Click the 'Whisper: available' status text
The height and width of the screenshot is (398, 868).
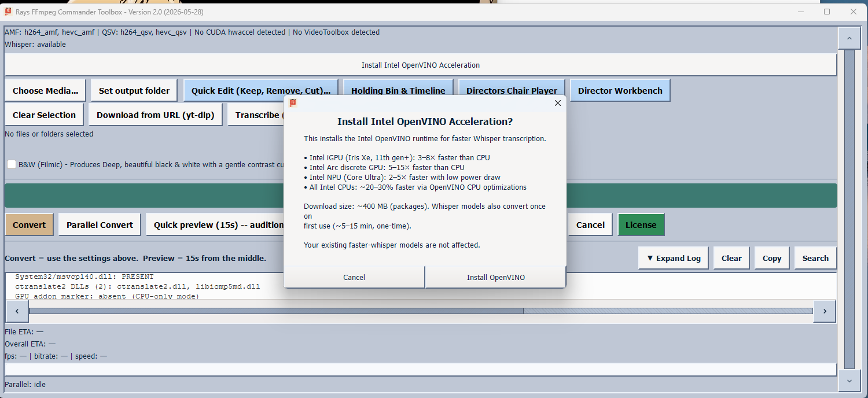35,45
